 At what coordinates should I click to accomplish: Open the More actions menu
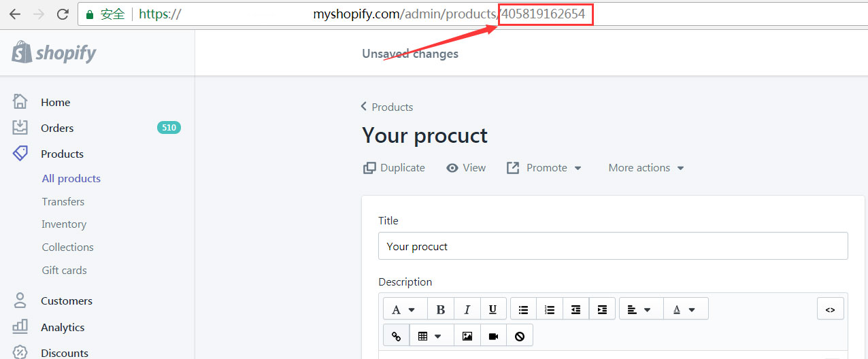646,168
